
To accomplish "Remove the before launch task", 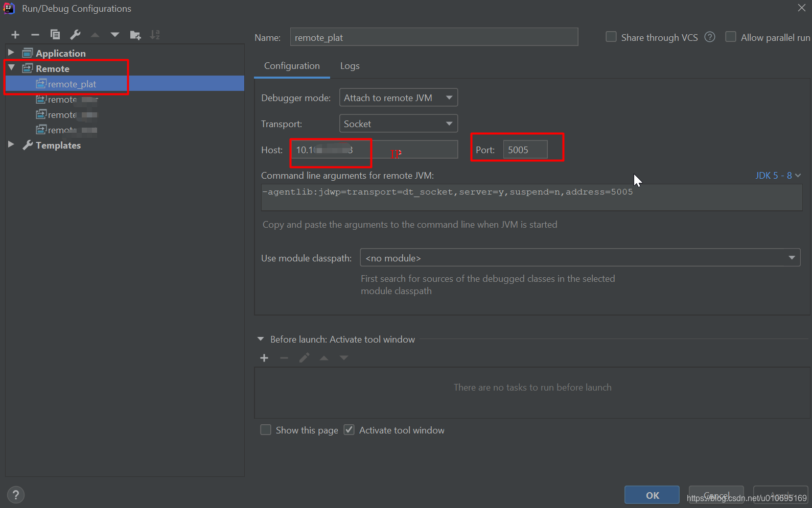I will (284, 358).
